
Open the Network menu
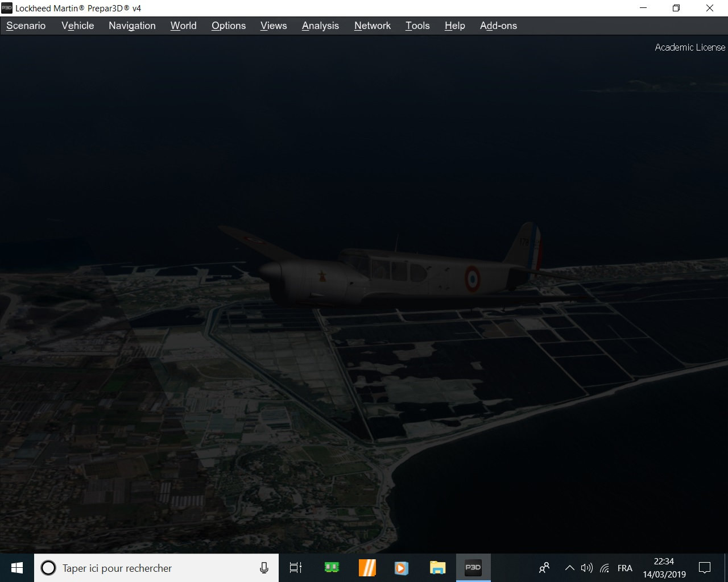point(373,26)
